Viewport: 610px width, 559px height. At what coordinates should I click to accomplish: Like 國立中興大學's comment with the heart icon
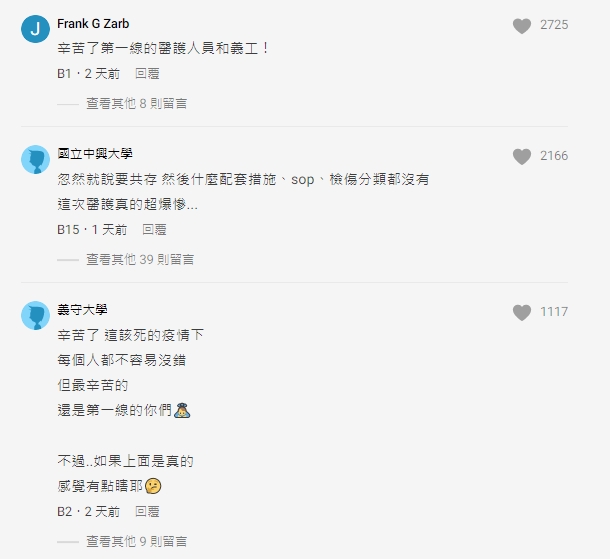click(x=522, y=156)
